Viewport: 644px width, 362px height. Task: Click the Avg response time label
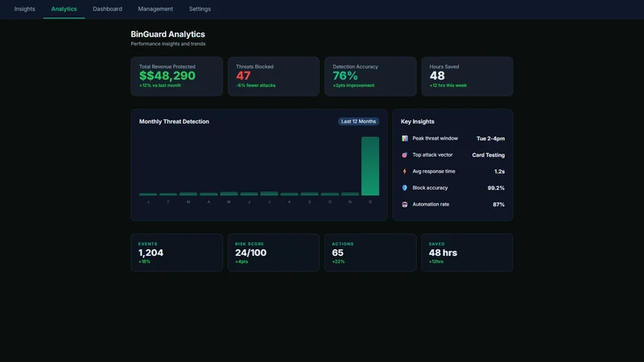pyautogui.click(x=434, y=171)
